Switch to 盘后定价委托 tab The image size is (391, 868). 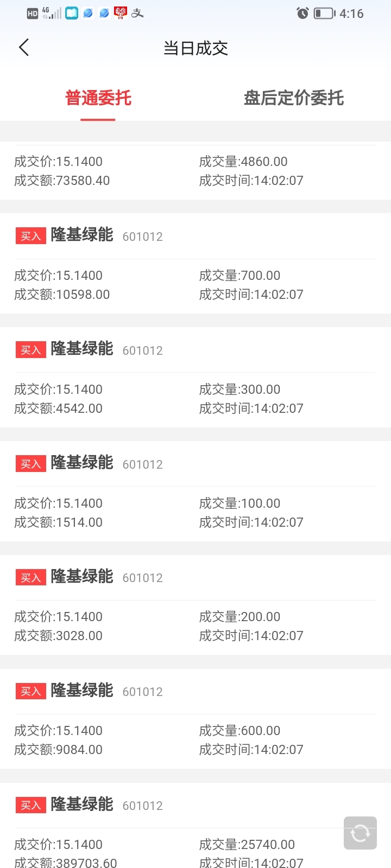click(294, 98)
